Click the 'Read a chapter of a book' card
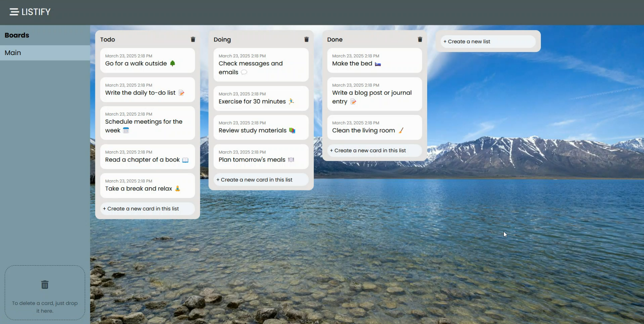The width and height of the screenshot is (644, 324). click(147, 156)
